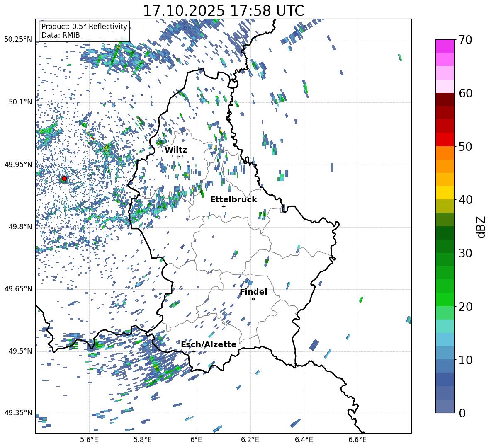
Task: Click the 6°E longitude label
Action: pos(196,440)
